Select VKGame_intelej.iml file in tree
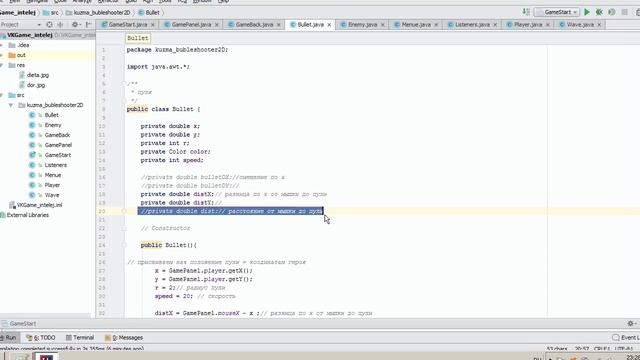The height and width of the screenshot is (360, 640). point(36,205)
